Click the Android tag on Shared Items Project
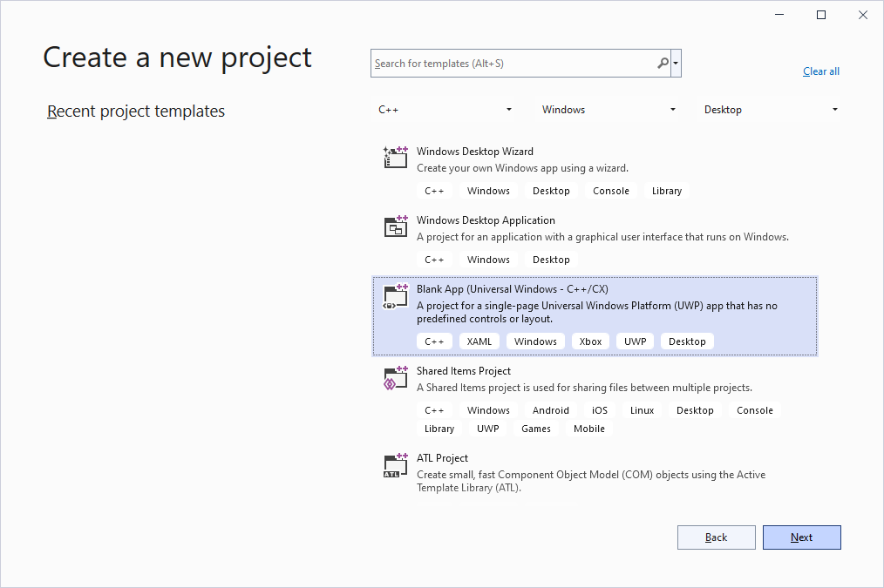Screen dimensions: 884x588 (550, 410)
